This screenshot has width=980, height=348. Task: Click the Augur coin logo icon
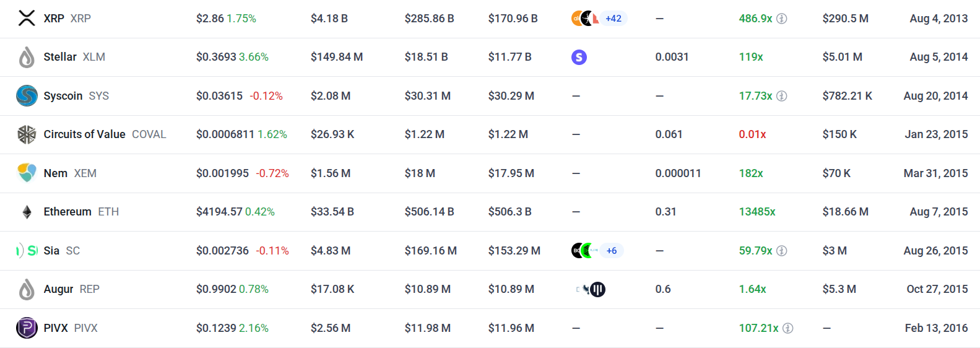pos(27,289)
